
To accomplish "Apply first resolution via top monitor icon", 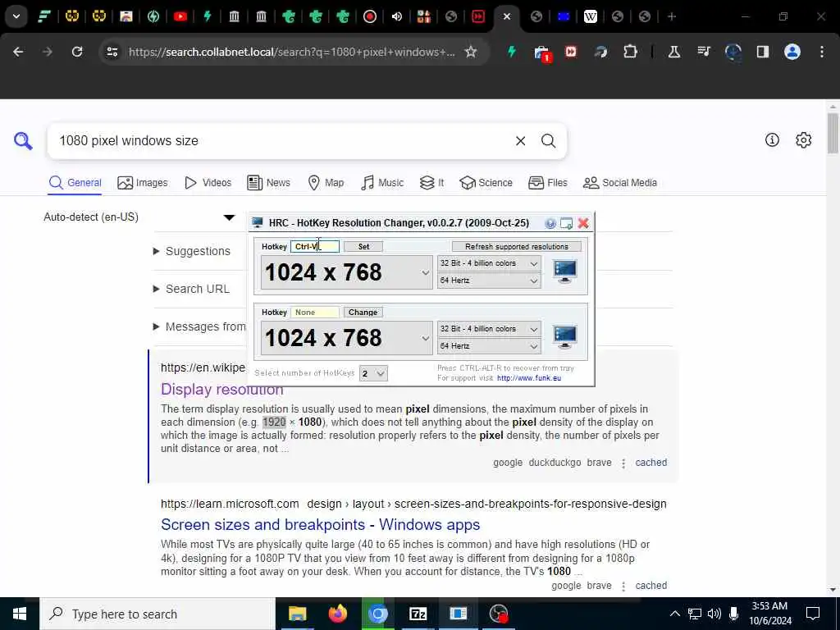I will 564,272.
